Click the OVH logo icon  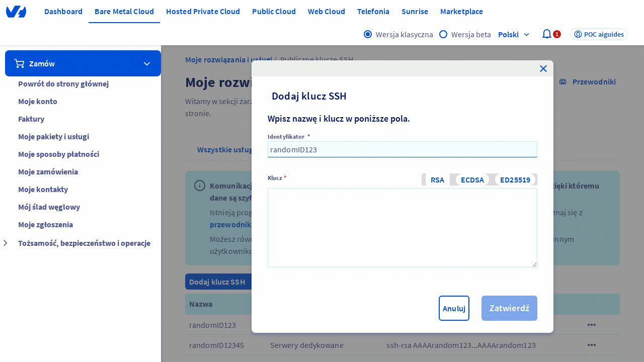[16, 12]
